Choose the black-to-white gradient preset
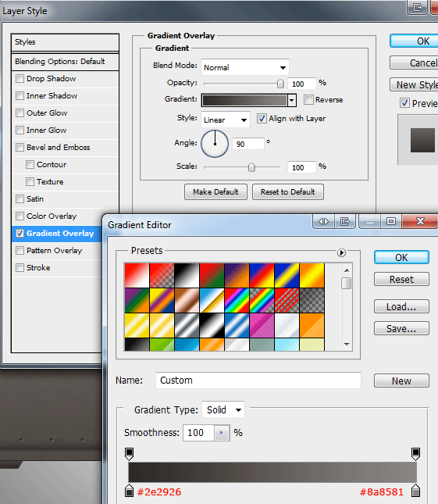 pyautogui.click(x=187, y=275)
